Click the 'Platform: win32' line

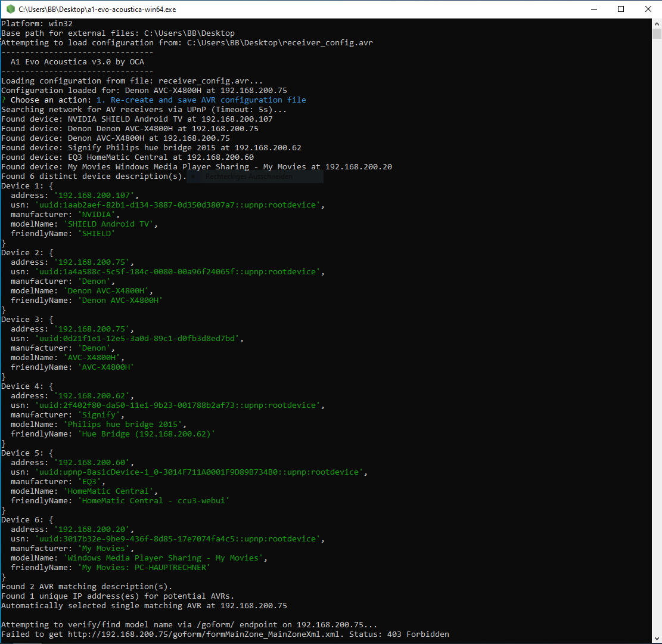[x=37, y=24]
